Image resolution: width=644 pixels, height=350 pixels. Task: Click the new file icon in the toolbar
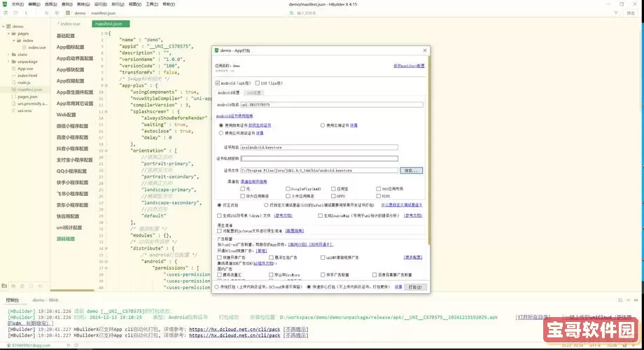tap(6, 13)
